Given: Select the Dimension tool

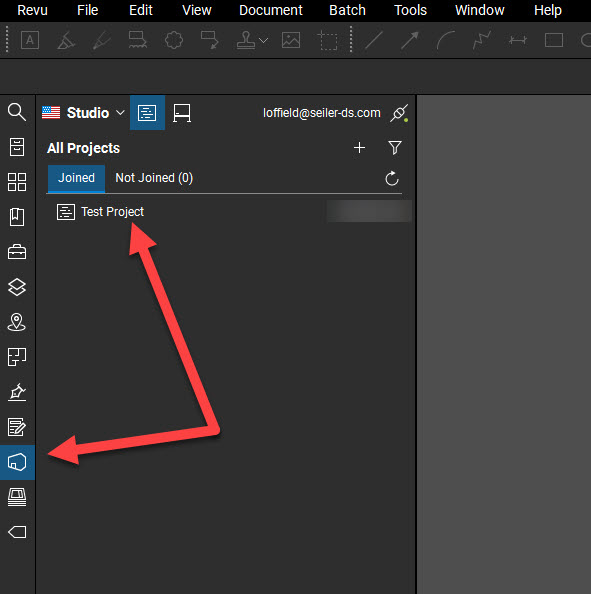Looking at the screenshot, I should 518,40.
